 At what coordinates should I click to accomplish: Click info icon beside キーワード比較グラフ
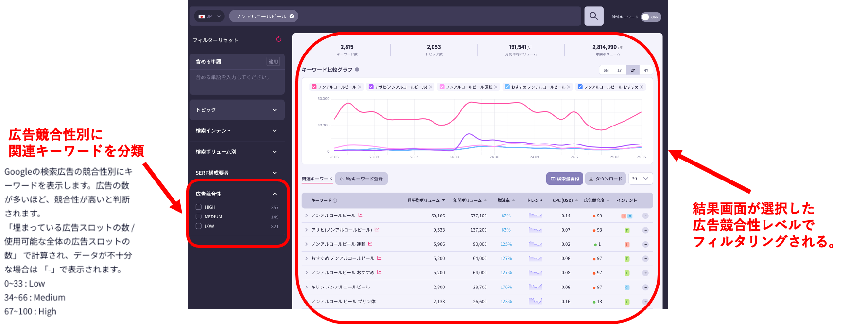point(357,70)
